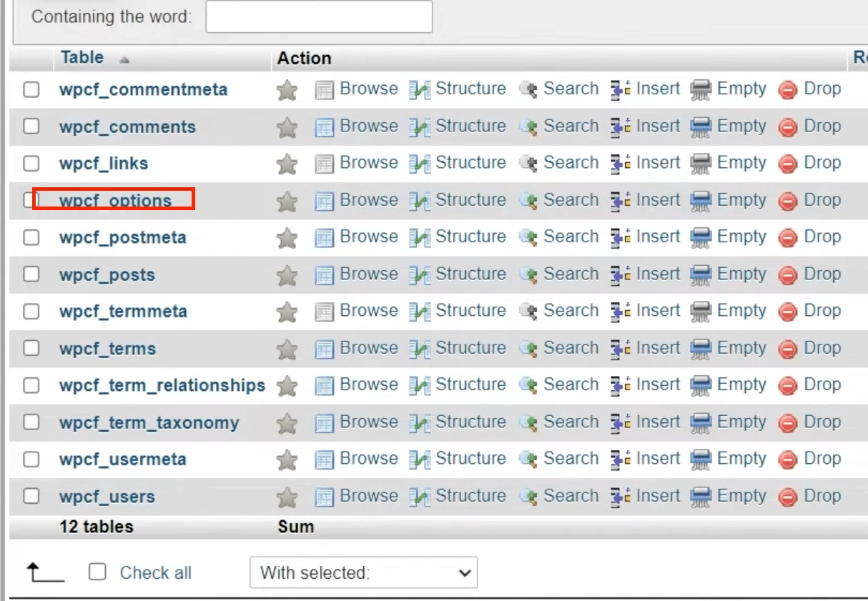
Task: Favorite the wpcf_terms table
Action: 286,348
